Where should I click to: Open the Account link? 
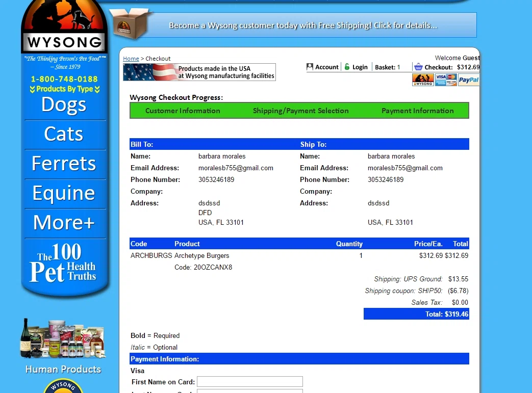point(327,67)
